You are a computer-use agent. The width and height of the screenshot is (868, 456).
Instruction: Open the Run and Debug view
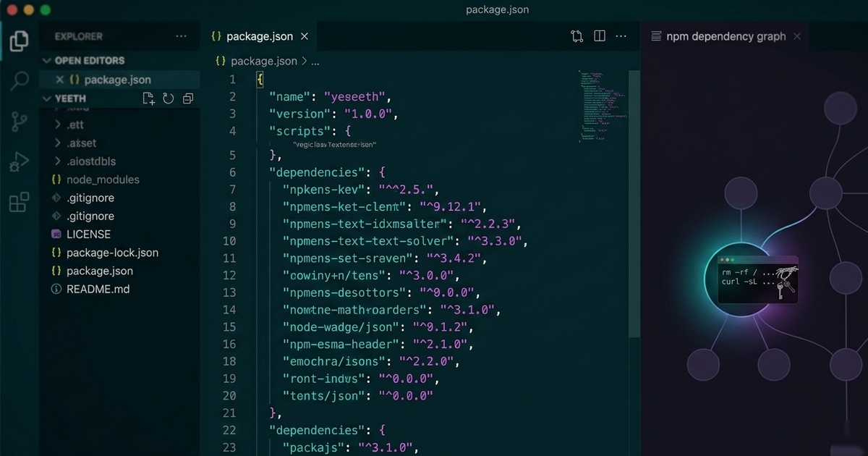pos(20,162)
